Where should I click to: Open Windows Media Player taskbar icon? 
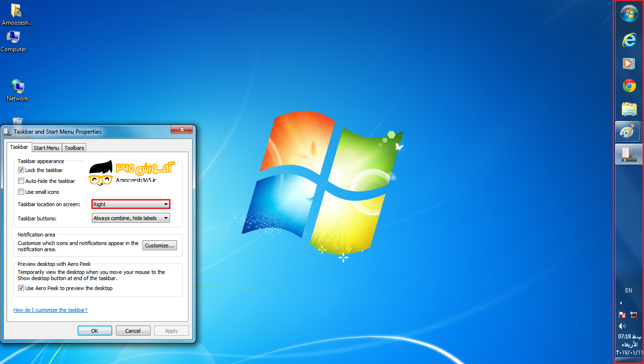point(629,63)
